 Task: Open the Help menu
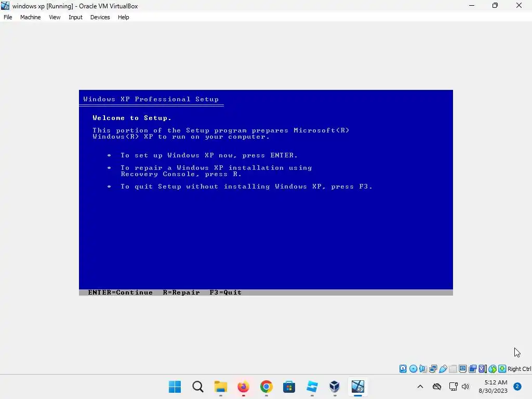click(124, 17)
